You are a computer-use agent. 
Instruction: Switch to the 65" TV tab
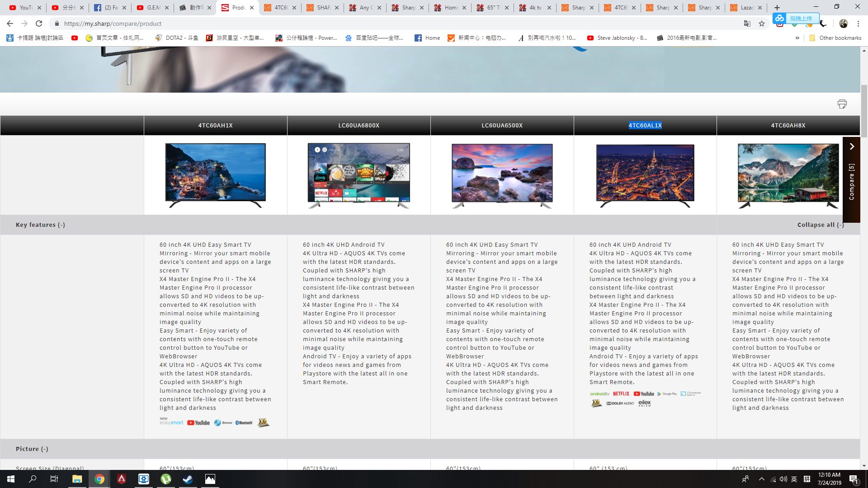coord(492,8)
